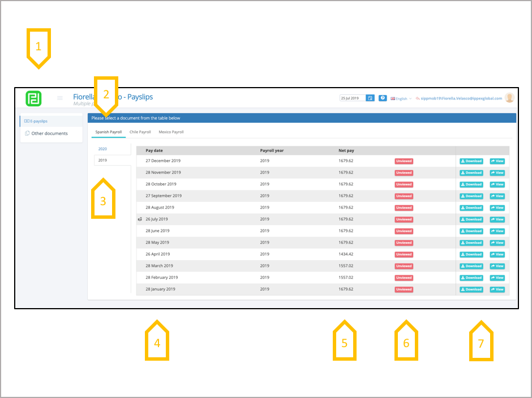
Task: Open the English language dropdown
Action: (401, 98)
